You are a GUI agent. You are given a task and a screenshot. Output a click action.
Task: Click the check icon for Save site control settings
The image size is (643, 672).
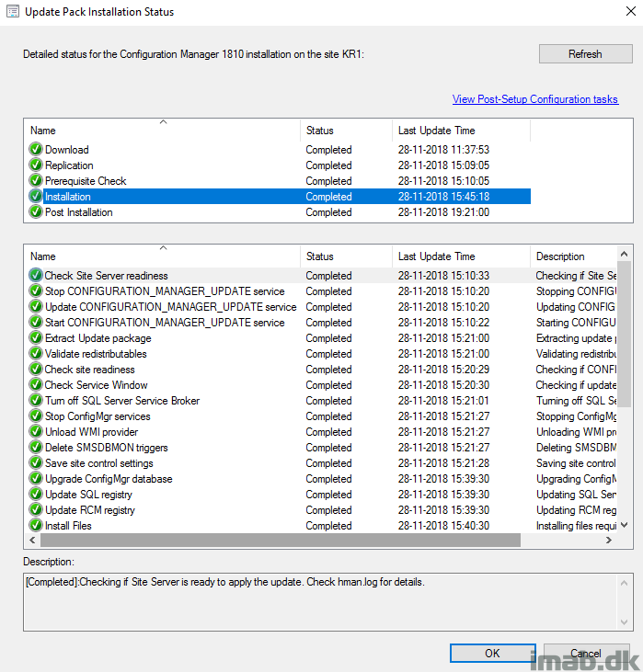point(36,463)
